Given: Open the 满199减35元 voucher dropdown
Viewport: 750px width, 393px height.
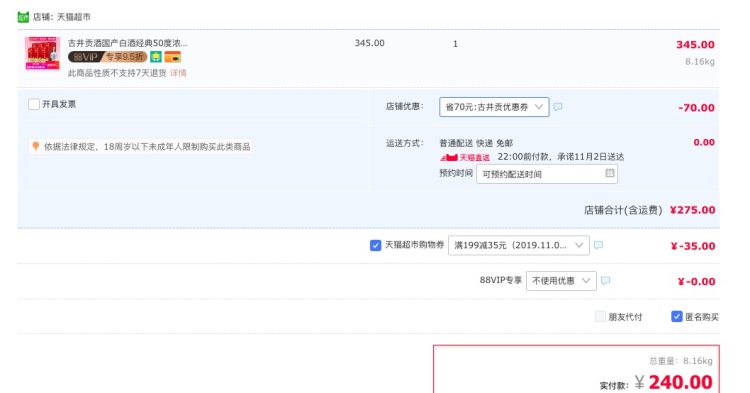Looking at the screenshot, I should point(518,245).
